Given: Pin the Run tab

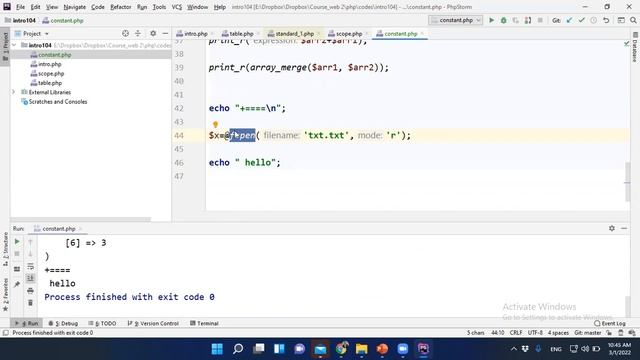Looking at the screenshot, I should point(17,284).
